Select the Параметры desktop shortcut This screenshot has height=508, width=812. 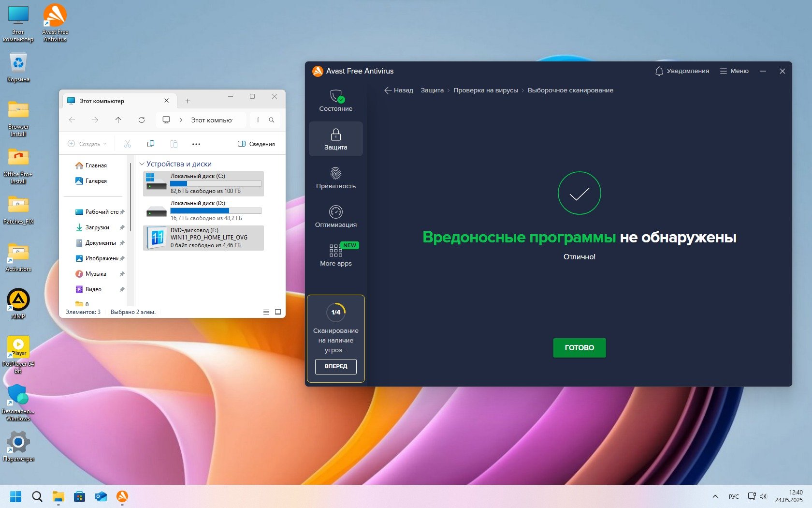pos(18,447)
